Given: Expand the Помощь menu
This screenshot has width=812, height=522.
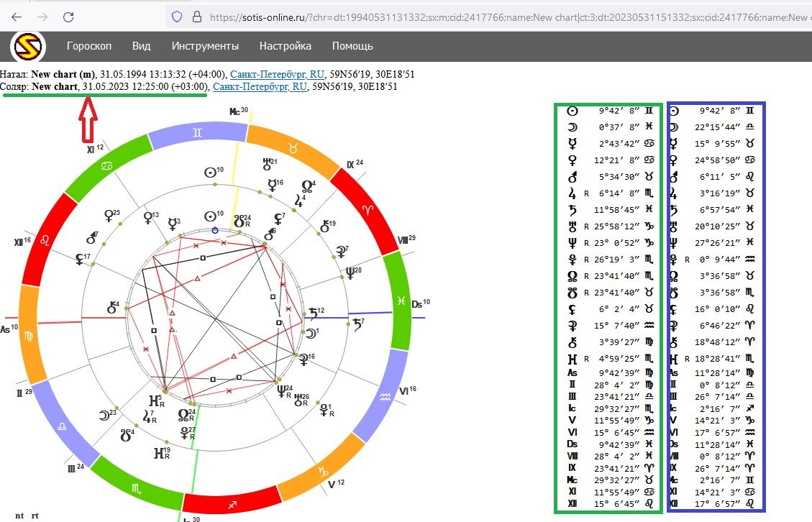Looking at the screenshot, I should [x=352, y=46].
